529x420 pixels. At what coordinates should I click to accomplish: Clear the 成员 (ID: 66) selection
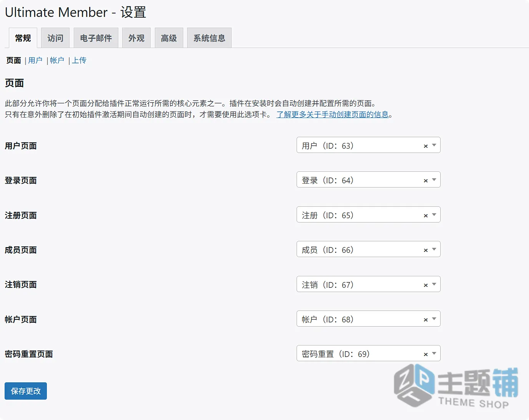point(426,250)
